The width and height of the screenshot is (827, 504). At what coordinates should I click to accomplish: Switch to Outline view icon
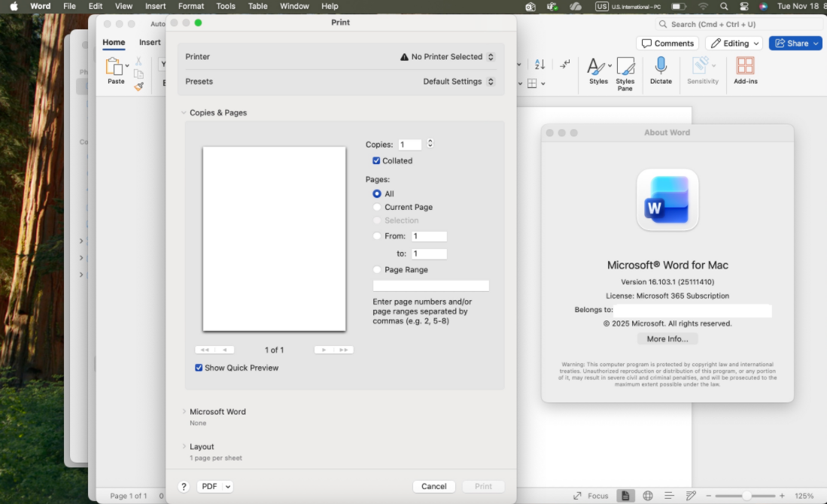(x=669, y=496)
